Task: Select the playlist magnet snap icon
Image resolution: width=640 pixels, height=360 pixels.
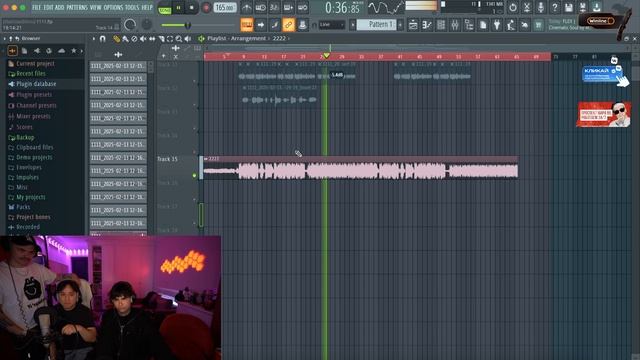Action: (102, 39)
